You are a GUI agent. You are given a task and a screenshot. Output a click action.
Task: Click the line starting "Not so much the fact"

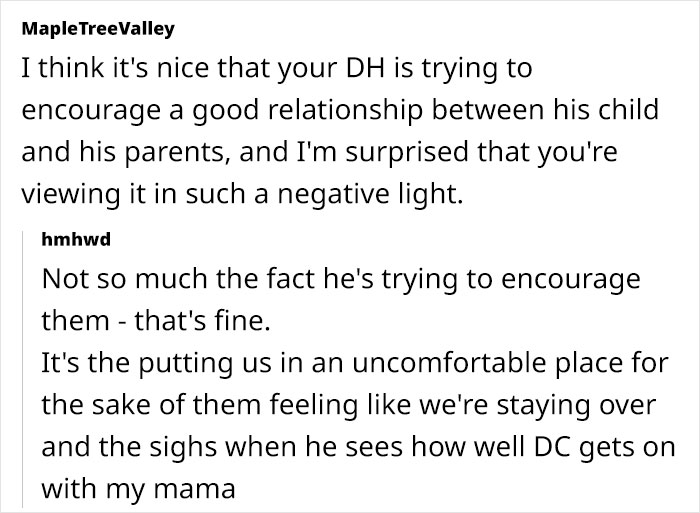click(340, 279)
